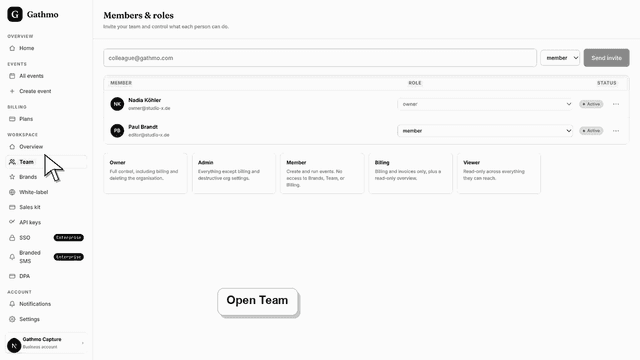Click the Active status badge for Paul Brandt
640x360 pixels.
pyautogui.click(x=591, y=131)
